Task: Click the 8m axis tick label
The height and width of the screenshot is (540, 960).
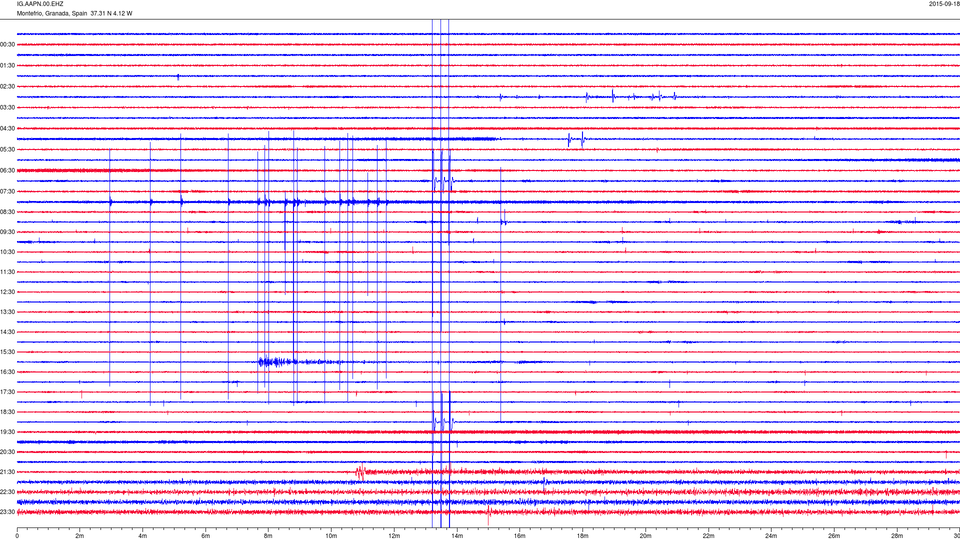Action: [x=268, y=536]
